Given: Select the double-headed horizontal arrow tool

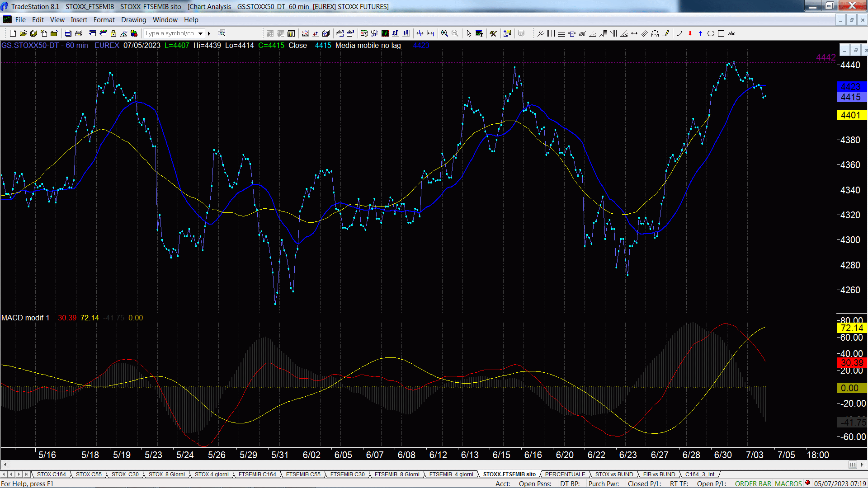Looking at the screenshot, I should pos(634,33).
